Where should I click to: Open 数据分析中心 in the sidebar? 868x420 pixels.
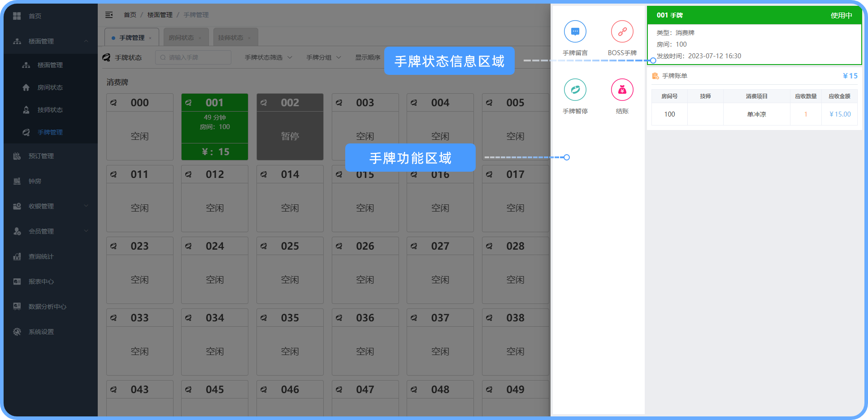click(51, 307)
